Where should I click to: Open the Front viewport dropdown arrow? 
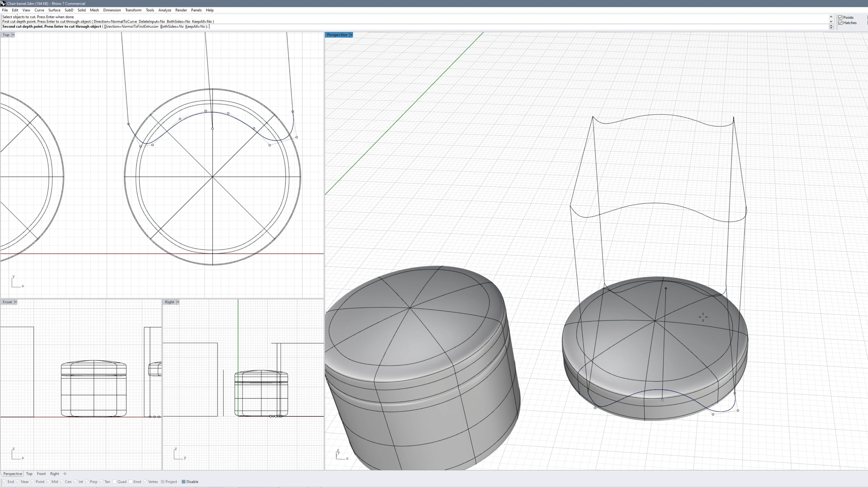[x=15, y=302]
